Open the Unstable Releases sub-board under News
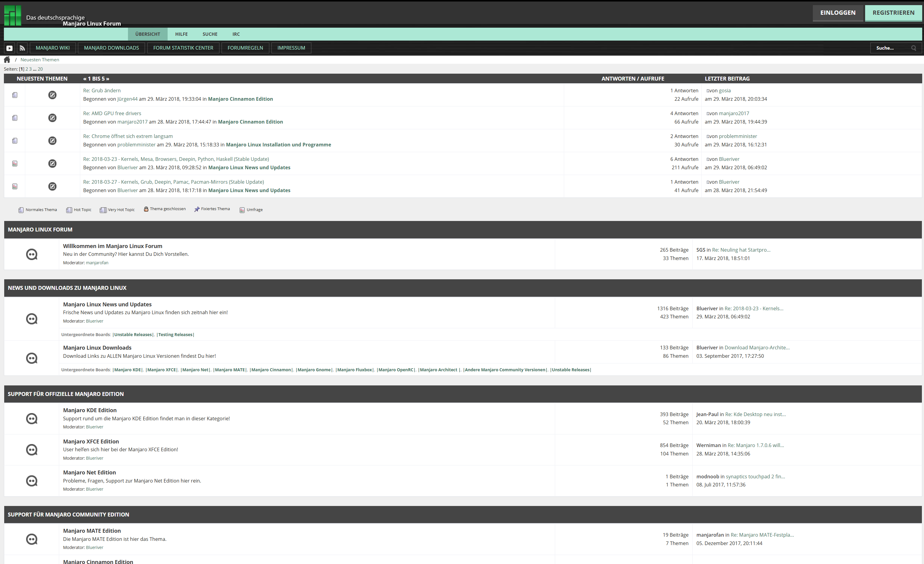This screenshot has width=924, height=564. click(133, 335)
